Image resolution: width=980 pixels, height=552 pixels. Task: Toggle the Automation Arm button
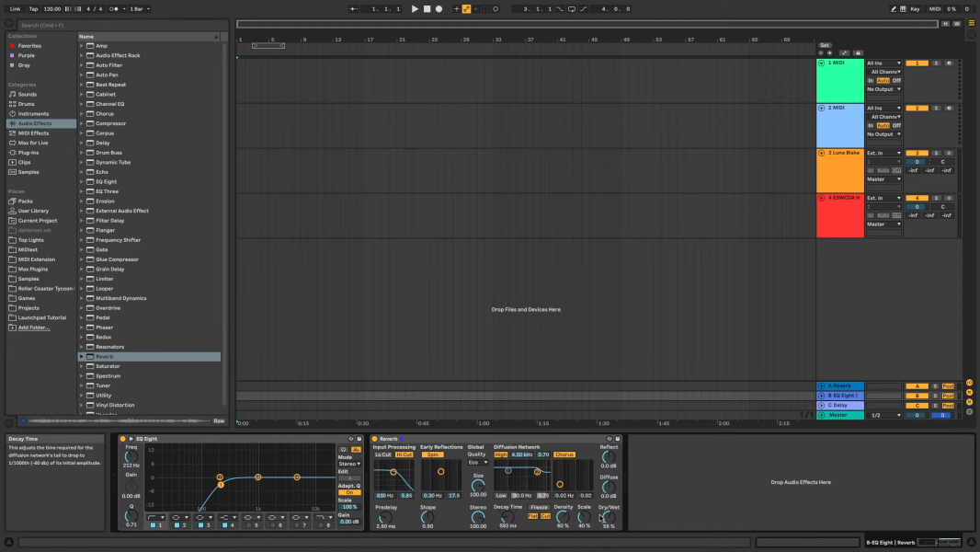(466, 9)
